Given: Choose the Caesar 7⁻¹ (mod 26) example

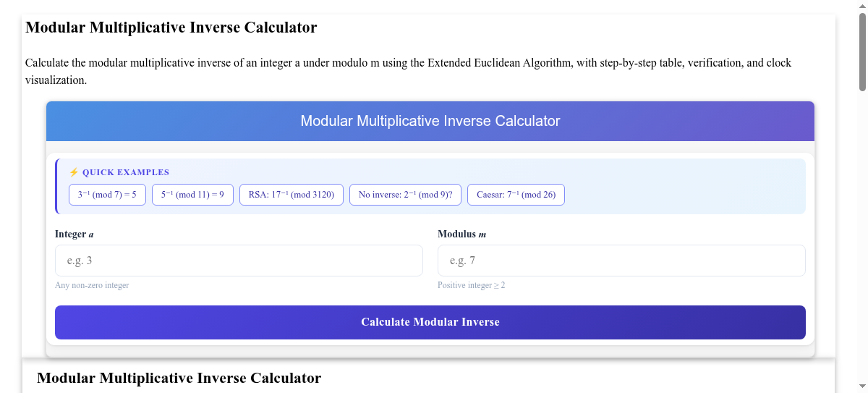Looking at the screenshot, I should (x=516, y=195).
